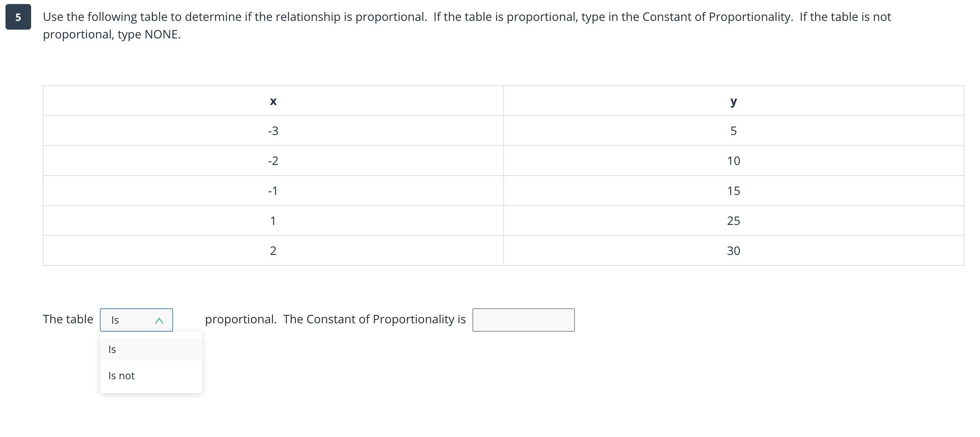Click the x value 2 in the last row
The height and width of the screenshot is (437, 980).
273,250
